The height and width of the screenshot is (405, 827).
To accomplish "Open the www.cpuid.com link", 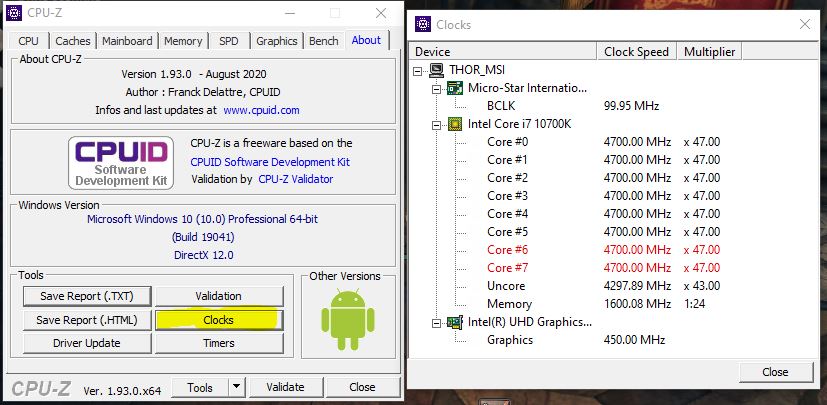I will 262,110.
